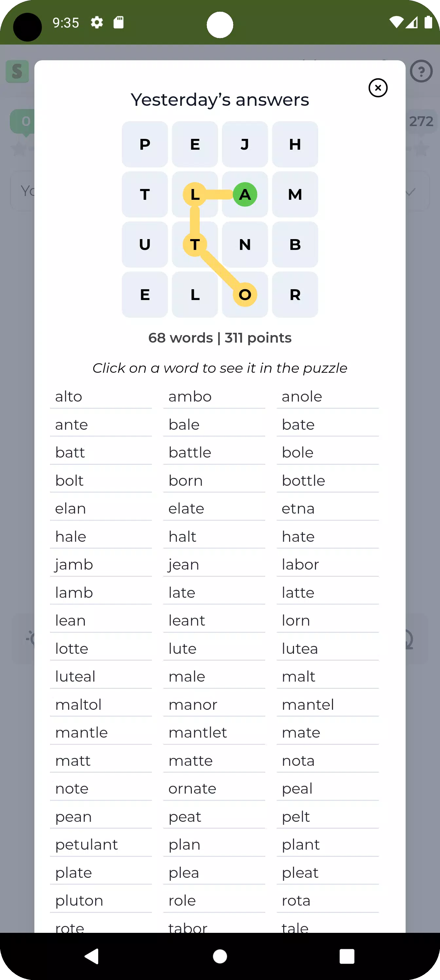Click the word 'battle' in the answers
Image resolution: width=440 pixels, height=980 pixels.
pos(190,452)
